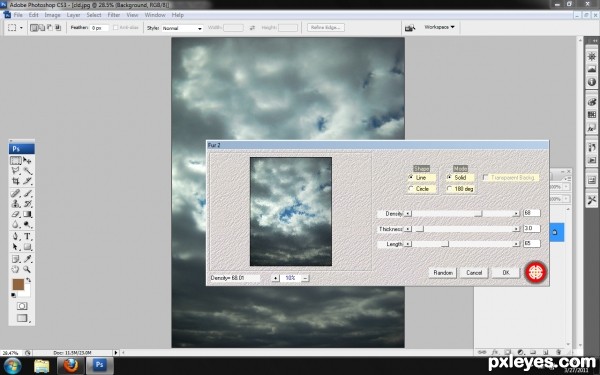Choose the Solid mode radio button
600x375 pixels.
(x=449, y=177)
